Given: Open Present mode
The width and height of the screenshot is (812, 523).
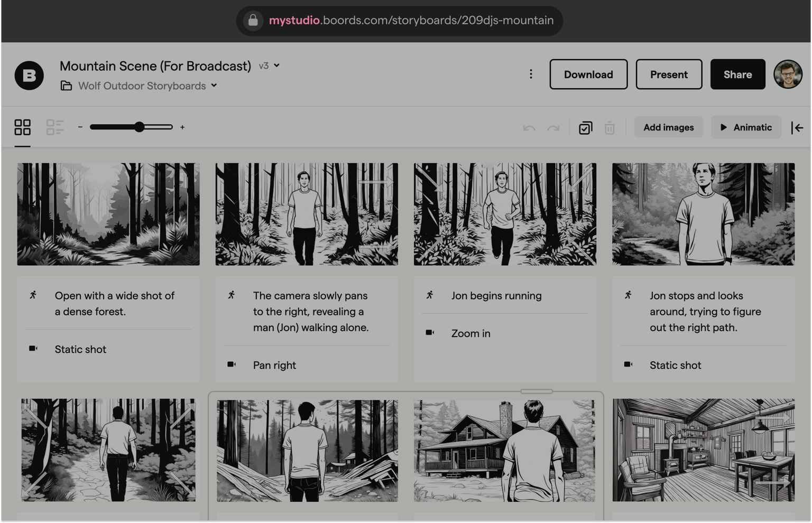Looking at the screenshot, I should pyautogui.click(x=669, y=74).
